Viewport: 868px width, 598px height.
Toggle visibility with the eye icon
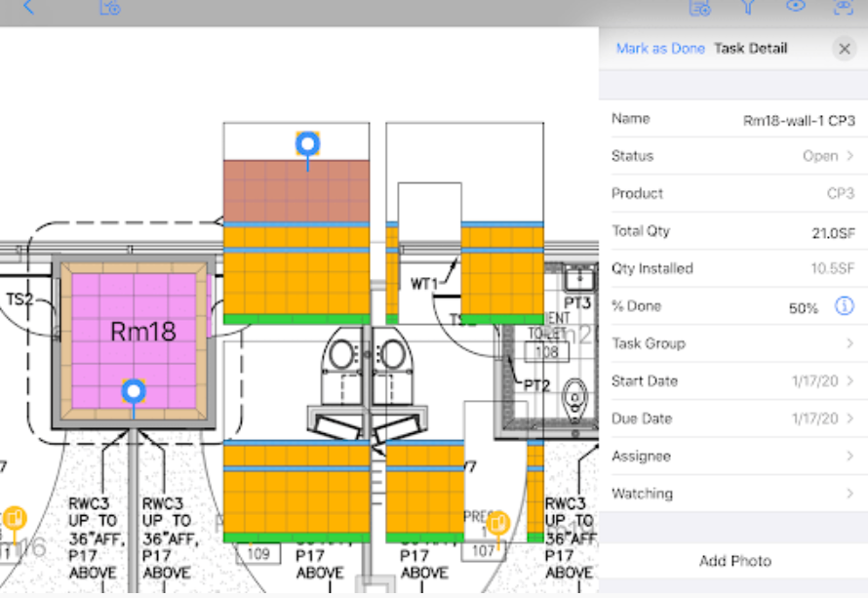point(796,7)
